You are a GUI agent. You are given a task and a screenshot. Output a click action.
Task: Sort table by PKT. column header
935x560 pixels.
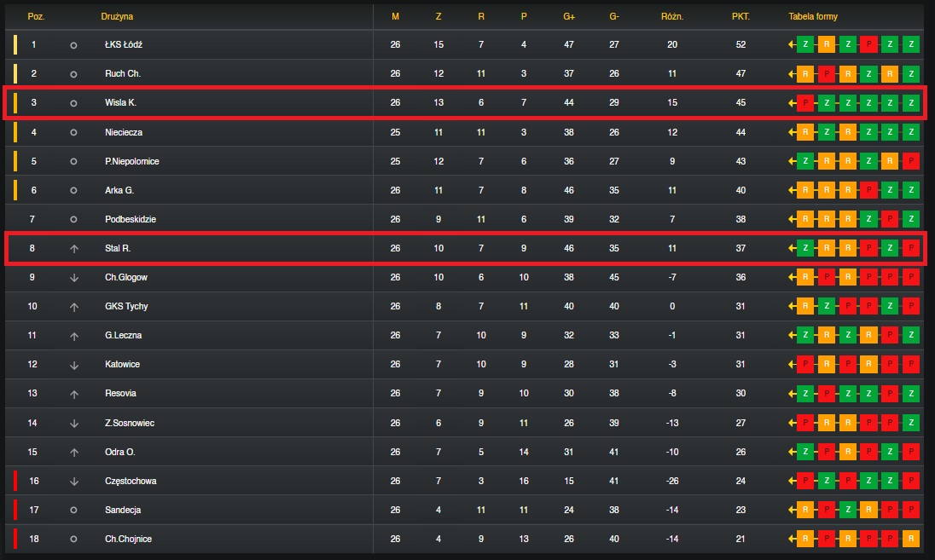(740, 17)
